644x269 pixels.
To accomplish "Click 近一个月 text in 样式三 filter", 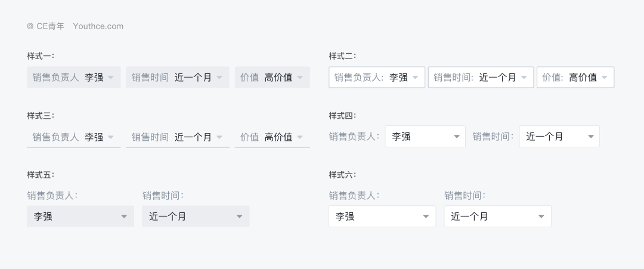I will tap(193, 137).
